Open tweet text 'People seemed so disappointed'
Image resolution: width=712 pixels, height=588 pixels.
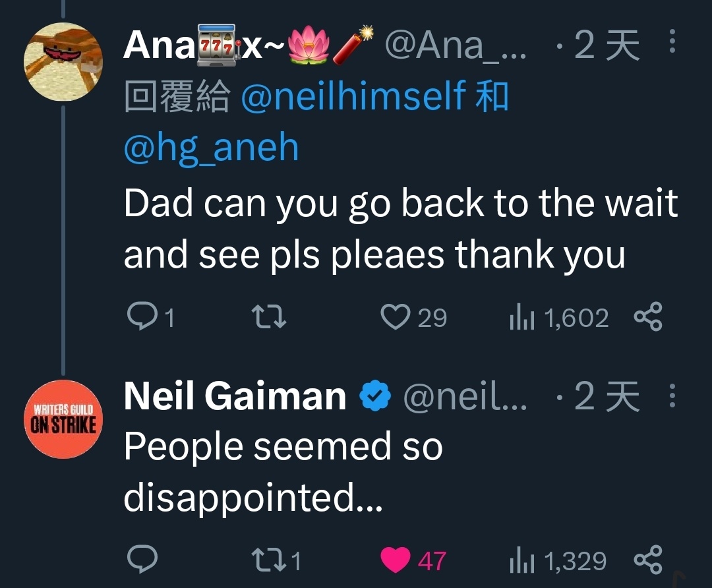point(283,472)
